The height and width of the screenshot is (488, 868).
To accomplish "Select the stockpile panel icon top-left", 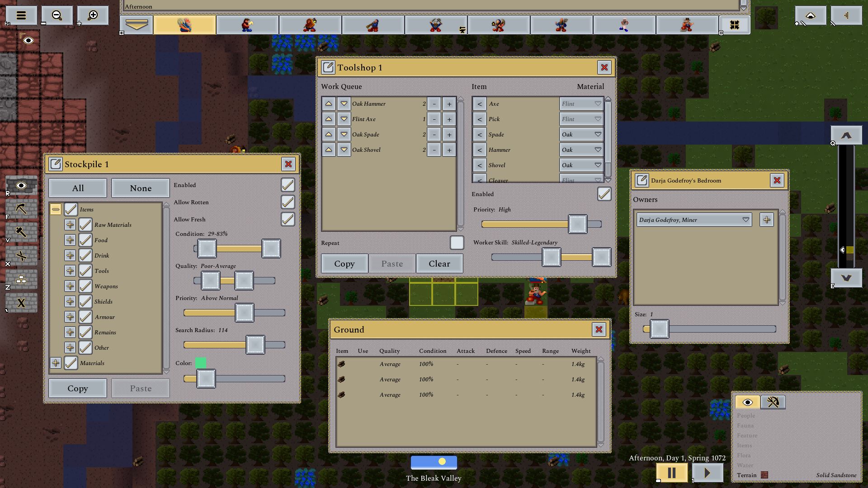I will [55, 164].
